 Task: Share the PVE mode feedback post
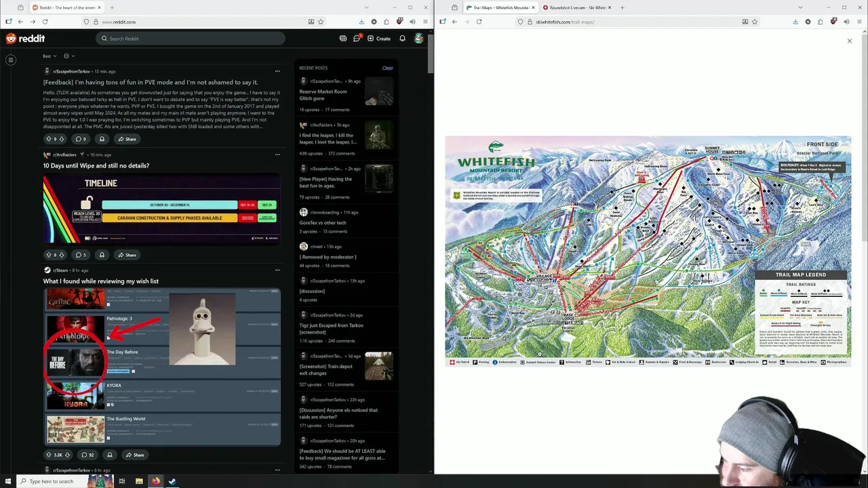tap(127, 139)
